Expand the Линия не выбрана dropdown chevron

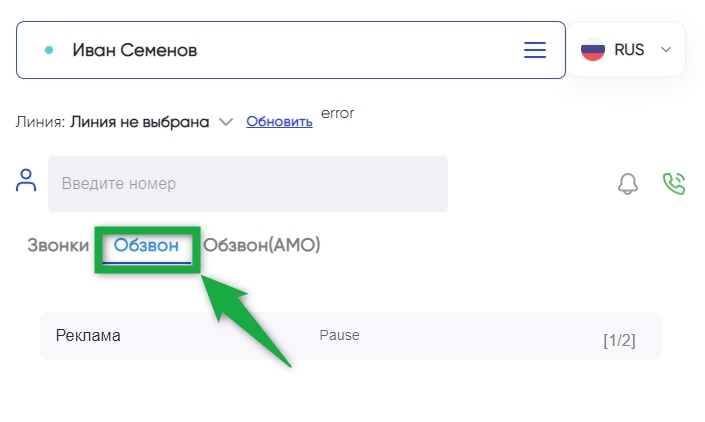click(x=226, y=122)
